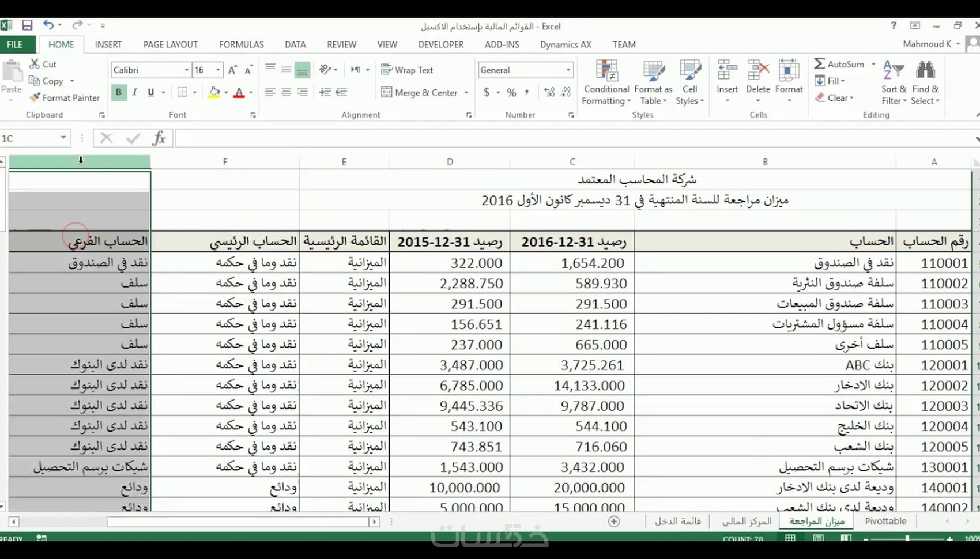Expand the AutoSum dropdown arrow
Image resolution: width=980 pixels, height=559 pixels.
coord(873,64)
